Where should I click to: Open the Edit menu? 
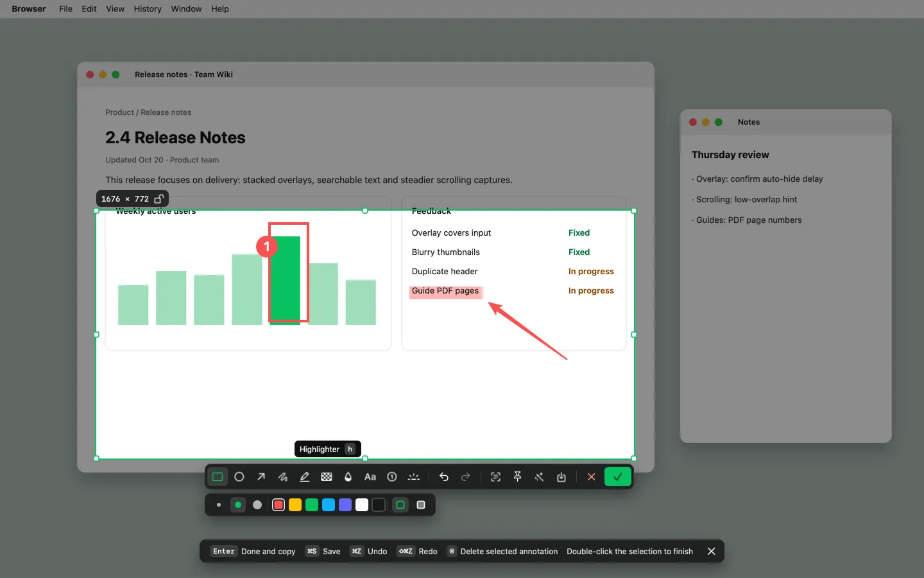pos(89,9)
